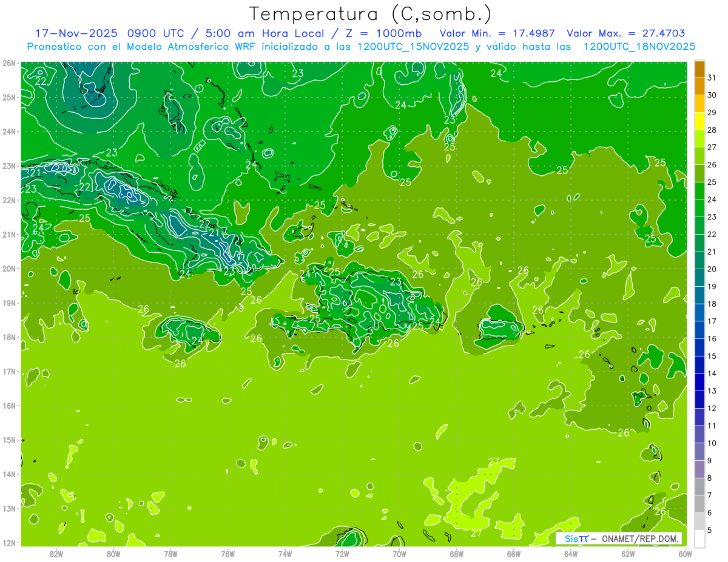Screen dimensions: 728x562
Task: Click 'Modelo Atmosferico WRF' in the subtitle
Action: (x=192, y=47)
